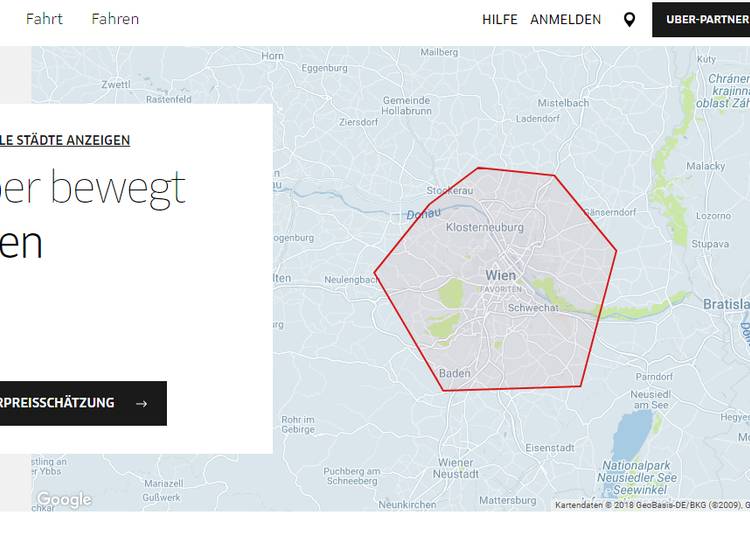Viewport: 750px width, 560px height.
Task: Click Nationalpark Neusiedler See label
Action: pos(636,477)
